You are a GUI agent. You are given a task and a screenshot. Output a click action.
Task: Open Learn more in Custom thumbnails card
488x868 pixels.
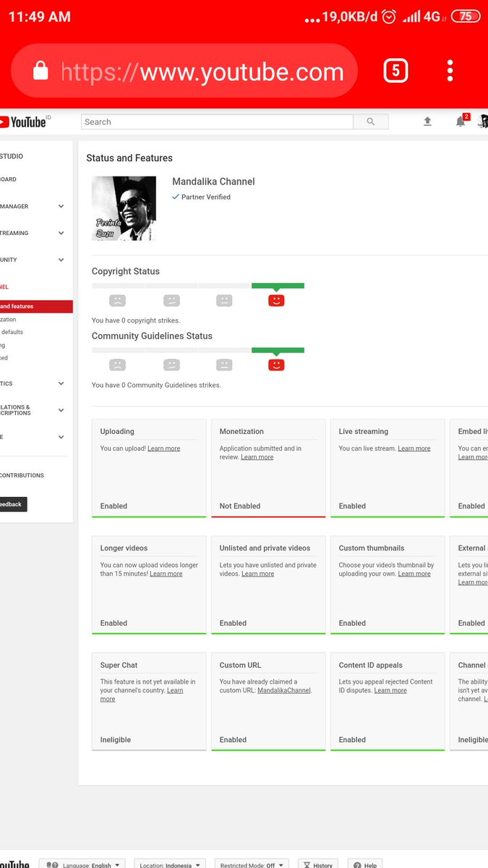[x=414, y=574]
